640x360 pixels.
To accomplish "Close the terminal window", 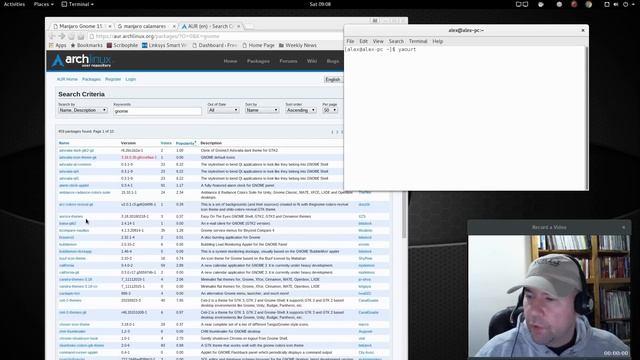I will coord(583,30).
